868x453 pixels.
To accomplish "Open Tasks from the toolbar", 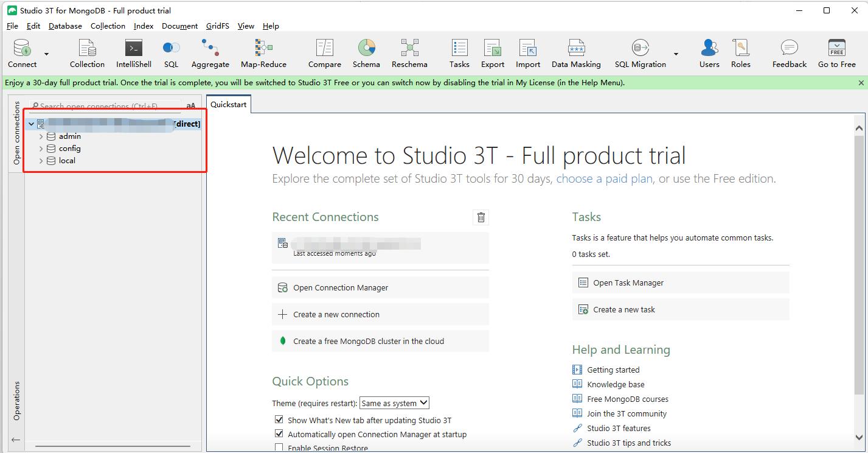I will (459, 54).
